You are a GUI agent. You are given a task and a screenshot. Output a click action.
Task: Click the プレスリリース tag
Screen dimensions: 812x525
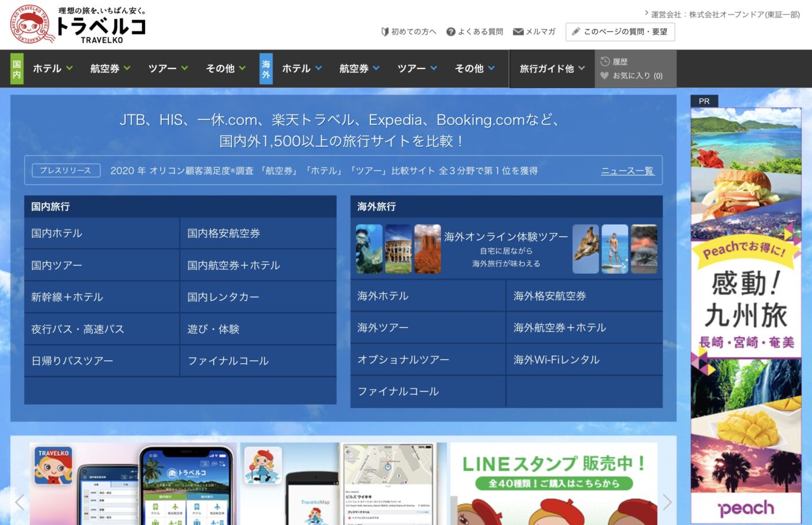click(x=66, y=171)
